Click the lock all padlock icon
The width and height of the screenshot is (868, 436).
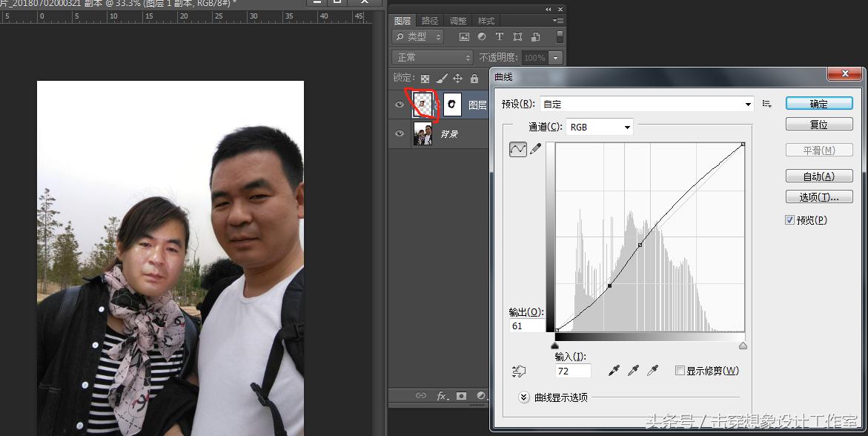click(x=474, y=79)
